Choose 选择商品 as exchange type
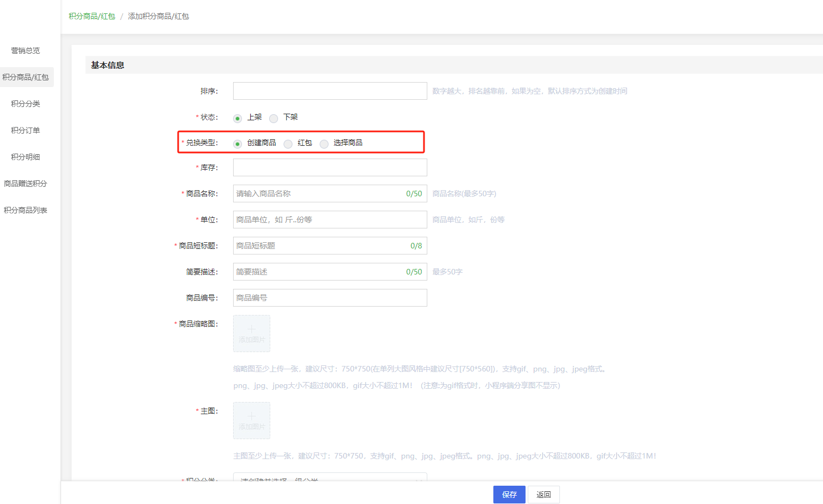 coord(324,144)
